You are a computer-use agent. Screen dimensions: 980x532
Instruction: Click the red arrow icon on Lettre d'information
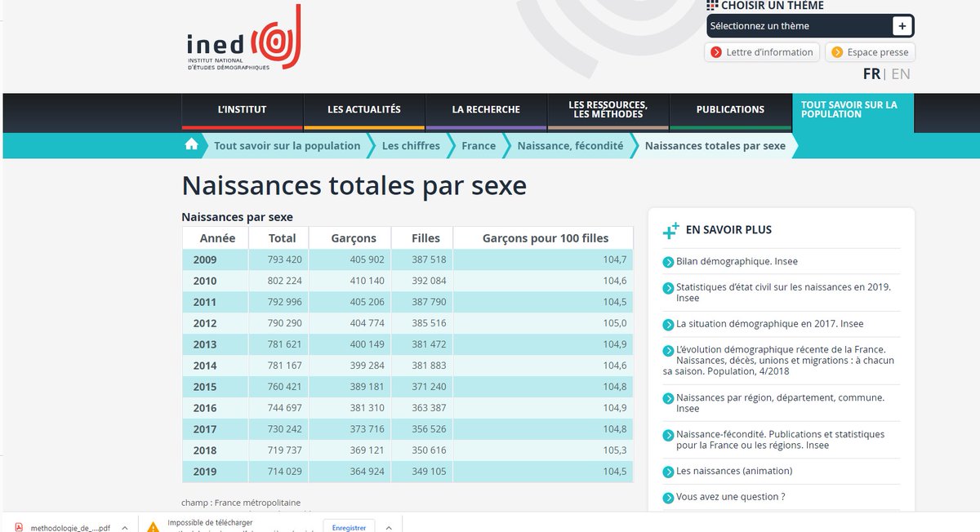pos(716,52)
